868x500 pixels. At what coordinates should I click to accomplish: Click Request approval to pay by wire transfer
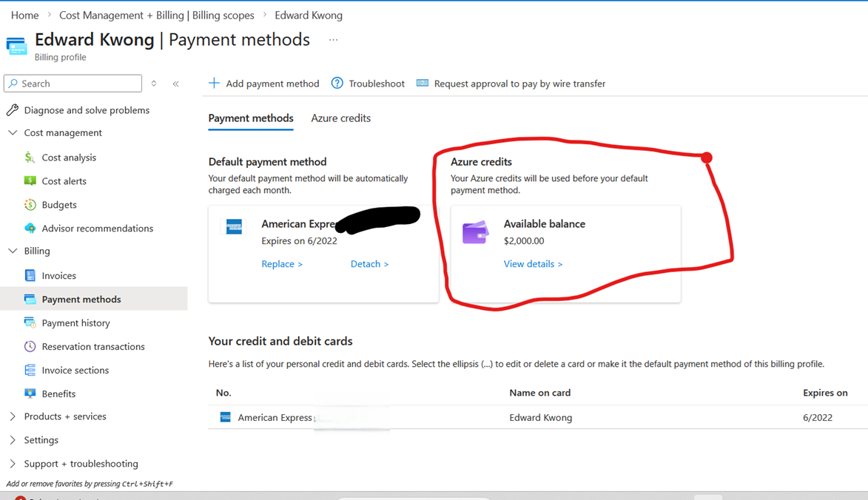point(511,84)
